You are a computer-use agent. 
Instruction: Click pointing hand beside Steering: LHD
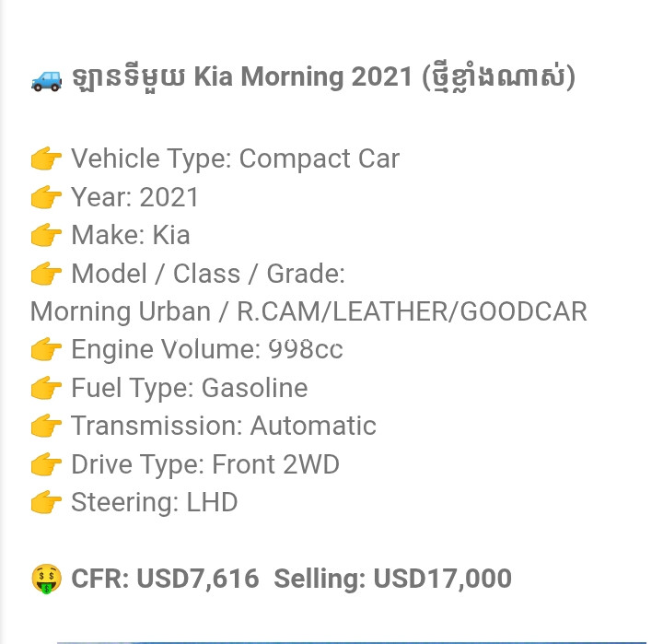[47, 503]
